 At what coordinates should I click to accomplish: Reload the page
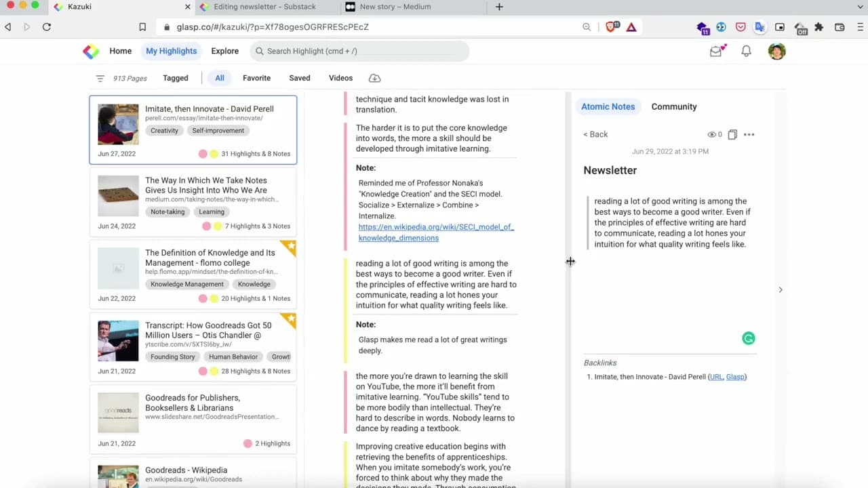pos(47,27)
